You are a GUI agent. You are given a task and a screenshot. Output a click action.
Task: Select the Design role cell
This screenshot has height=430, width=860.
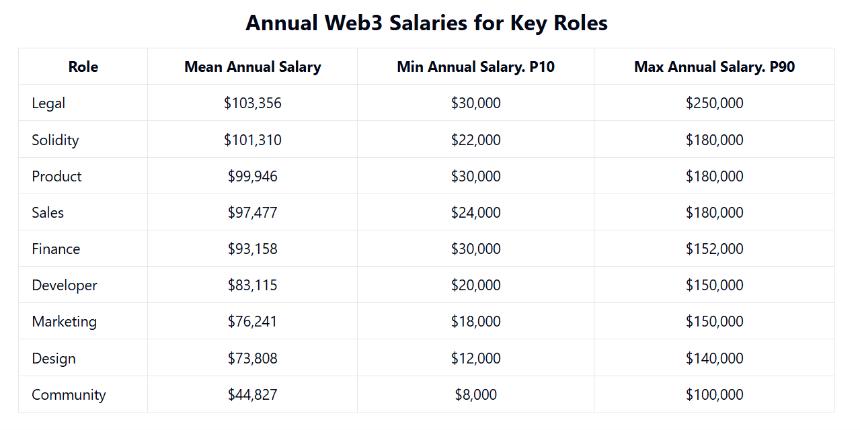tap(53, 358)
